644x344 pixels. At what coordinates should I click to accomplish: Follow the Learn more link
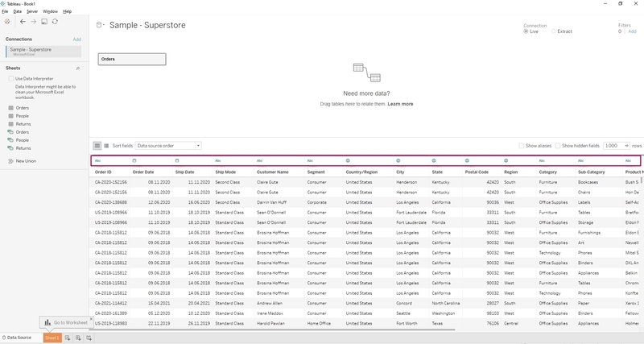click(400, 104)
